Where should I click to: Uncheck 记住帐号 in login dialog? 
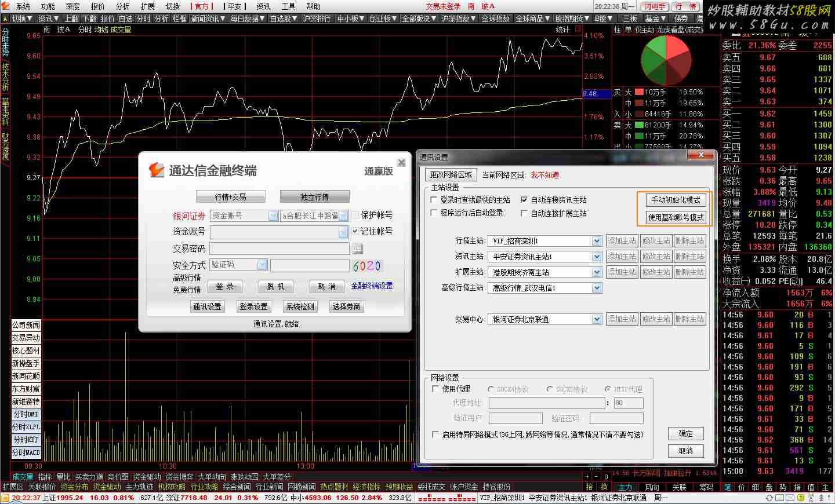pyautogui.click(x=355, y=231)
